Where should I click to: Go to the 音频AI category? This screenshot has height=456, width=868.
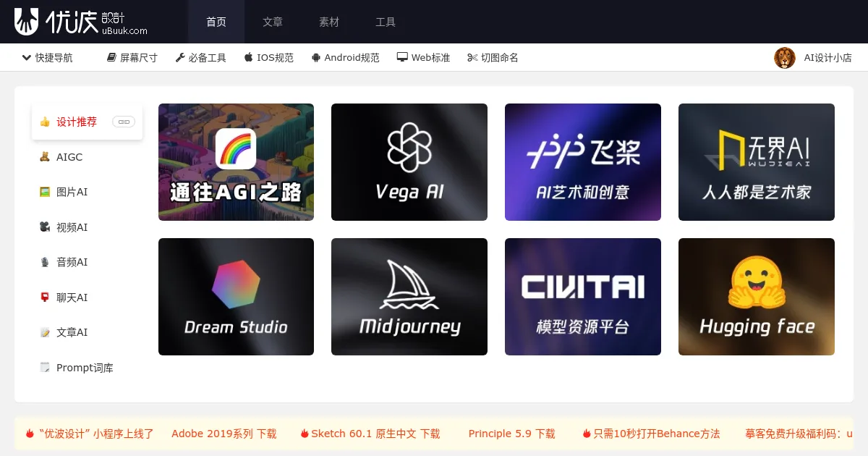72,262
